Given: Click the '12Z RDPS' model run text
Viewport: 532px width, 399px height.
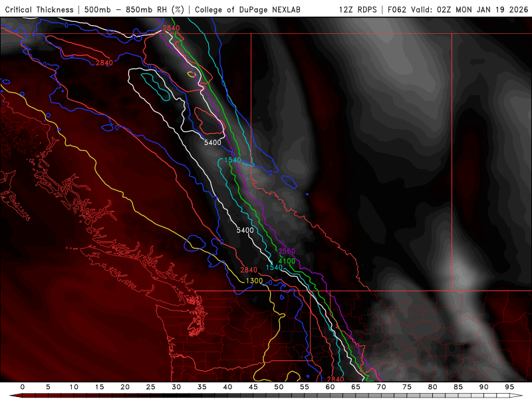Looking at the screenshot, I should [358, 9].
